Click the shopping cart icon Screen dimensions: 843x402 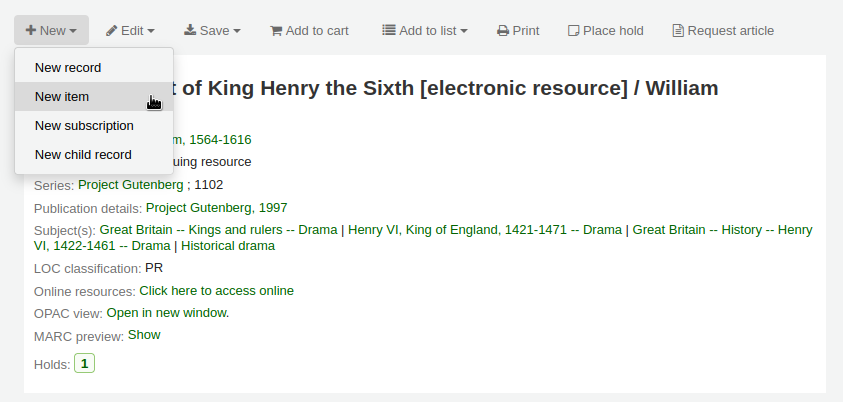point(276,31)
